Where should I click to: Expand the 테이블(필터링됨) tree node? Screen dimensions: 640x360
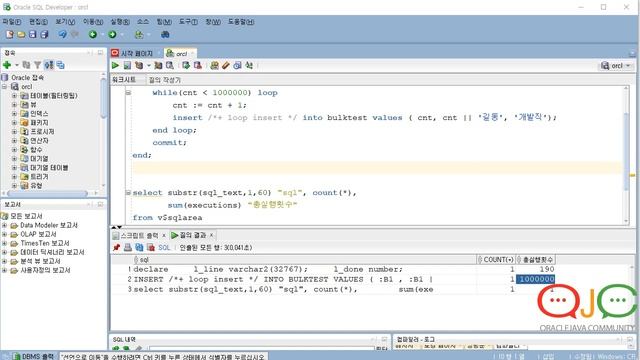(x=14, y=96)
